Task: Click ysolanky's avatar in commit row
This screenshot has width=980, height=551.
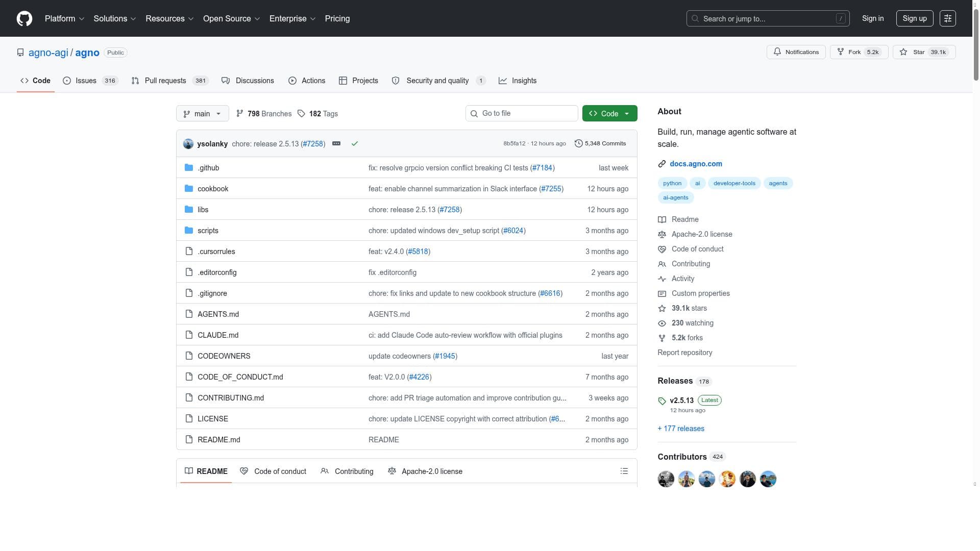Action: tap(188, 144)
